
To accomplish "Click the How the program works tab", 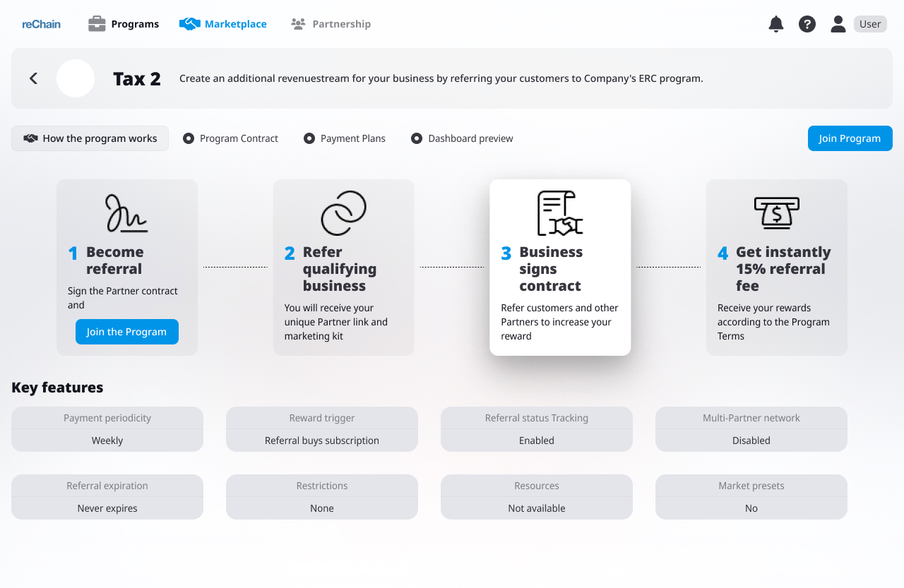I will point(90,138).
